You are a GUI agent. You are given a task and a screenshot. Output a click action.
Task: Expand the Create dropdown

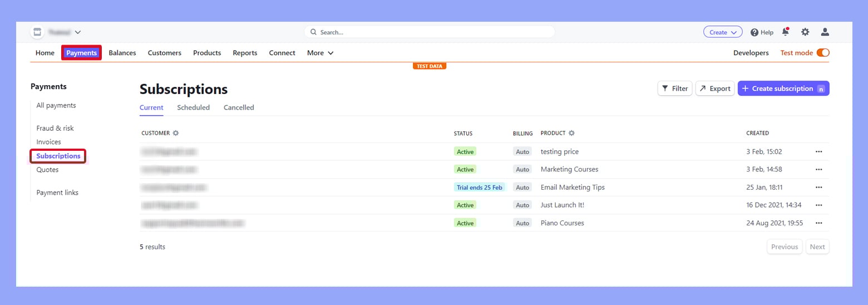coord(722,32)
